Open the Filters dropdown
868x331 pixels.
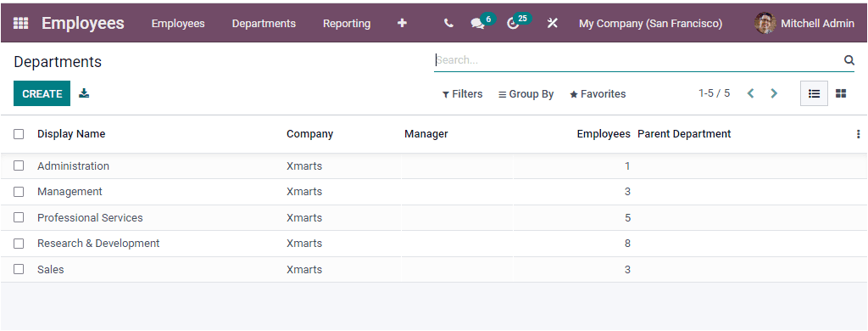(462, 94)
